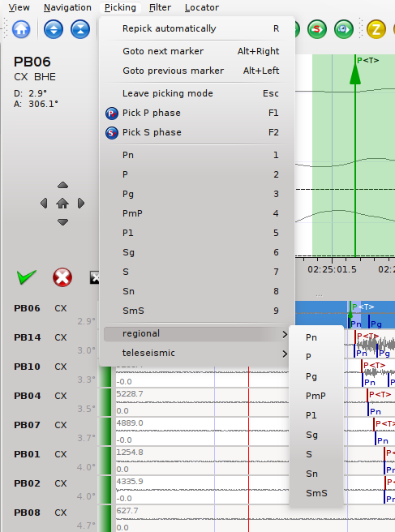Screen dimensions: 395x532
Task: Select Pg in the regional submenu
Action: 316,376
